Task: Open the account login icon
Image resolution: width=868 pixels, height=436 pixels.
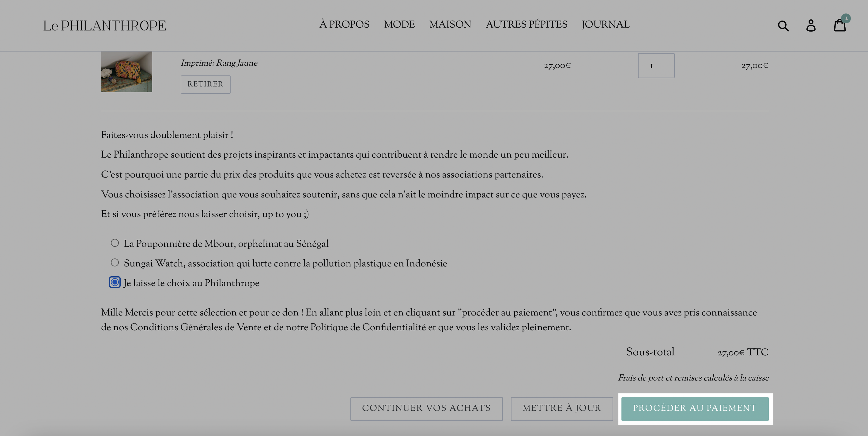Action: (x=811, y=26)
